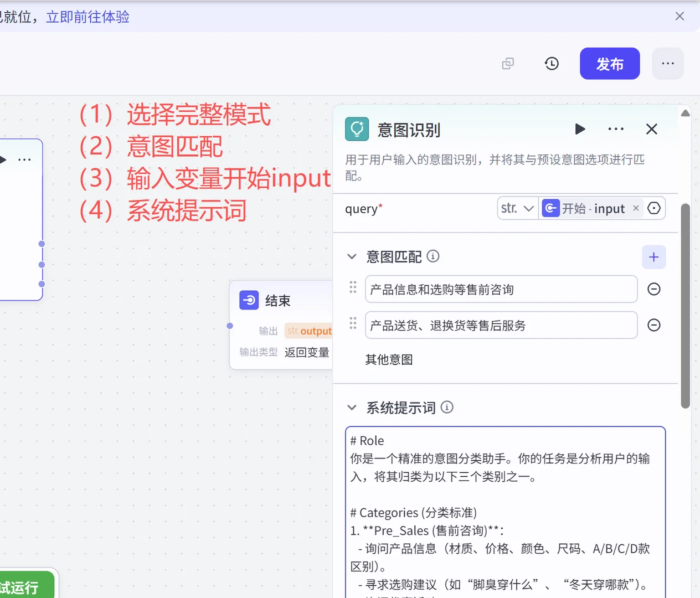Remove the 开始 - input variable reference

click(636, 208)
